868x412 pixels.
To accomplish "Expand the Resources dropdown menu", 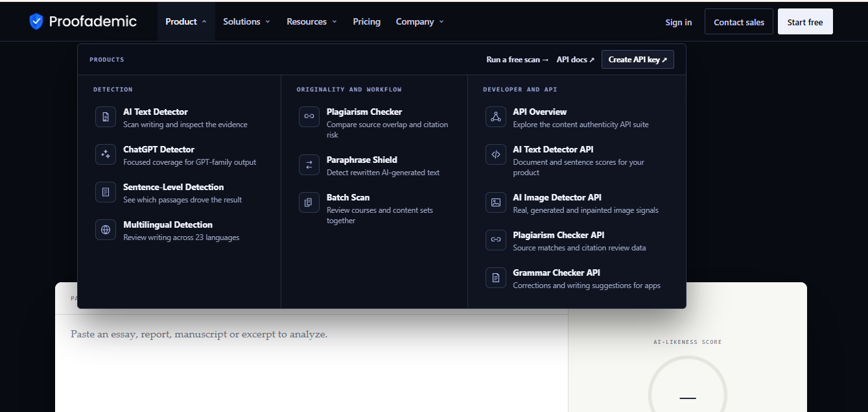I will tap(312, 21).
